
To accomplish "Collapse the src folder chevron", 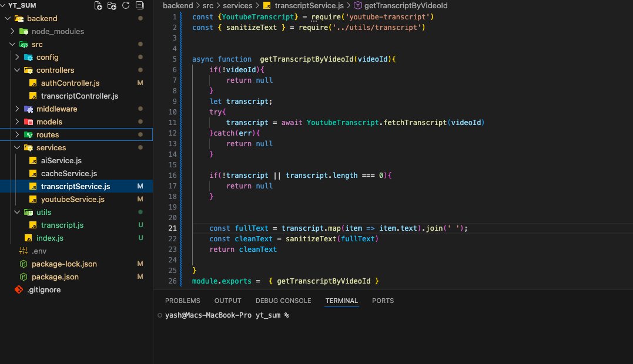I will click(12, 45).
